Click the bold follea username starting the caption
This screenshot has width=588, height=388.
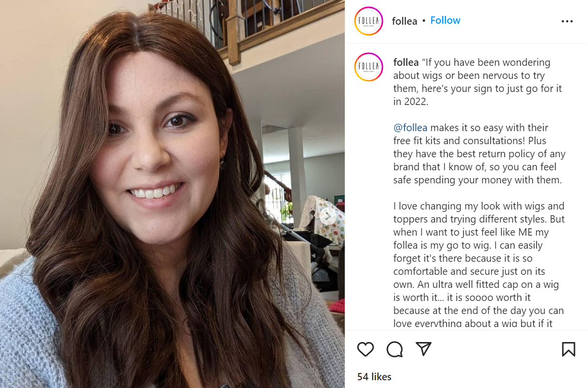click(406, 62)
